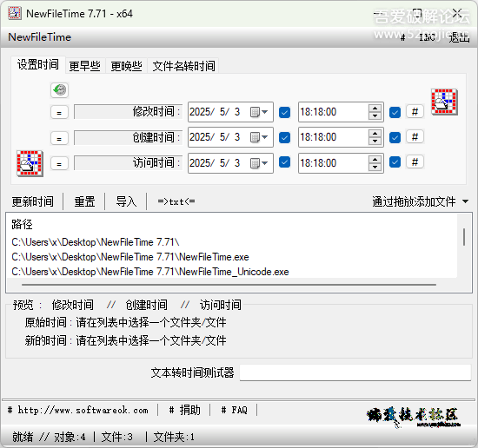Click the drag-and-drop file icon at right
This screenshot has width=478, height=448.
(444, 102)
